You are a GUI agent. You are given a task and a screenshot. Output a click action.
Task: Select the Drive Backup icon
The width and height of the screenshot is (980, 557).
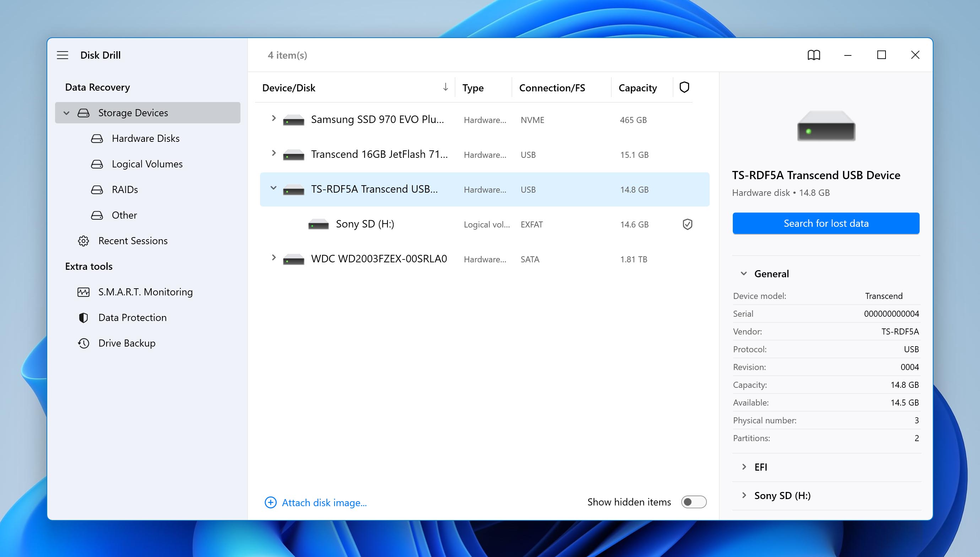pos(83,343)
